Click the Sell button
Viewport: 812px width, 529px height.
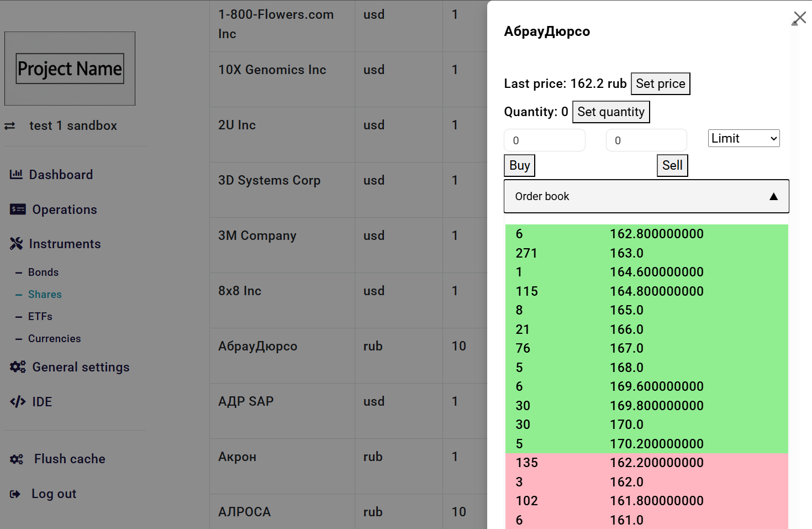[672, 165]
